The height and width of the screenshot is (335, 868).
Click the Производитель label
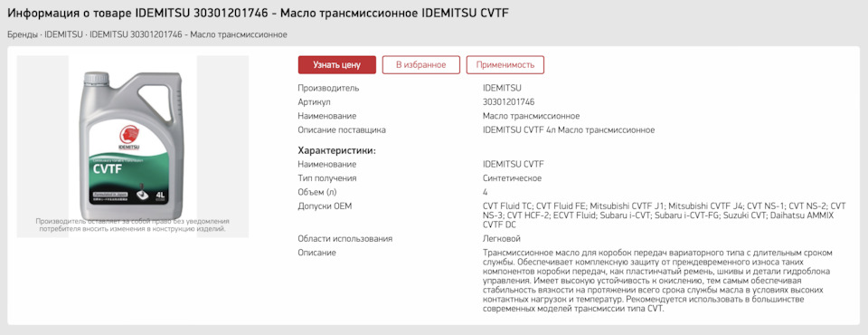tap(328, 88)
